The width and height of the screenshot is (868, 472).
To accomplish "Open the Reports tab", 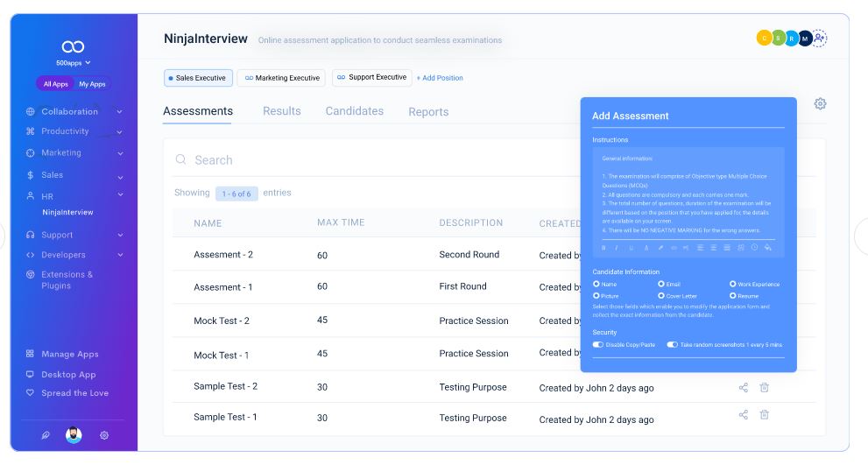I will (x=428, y=112).
